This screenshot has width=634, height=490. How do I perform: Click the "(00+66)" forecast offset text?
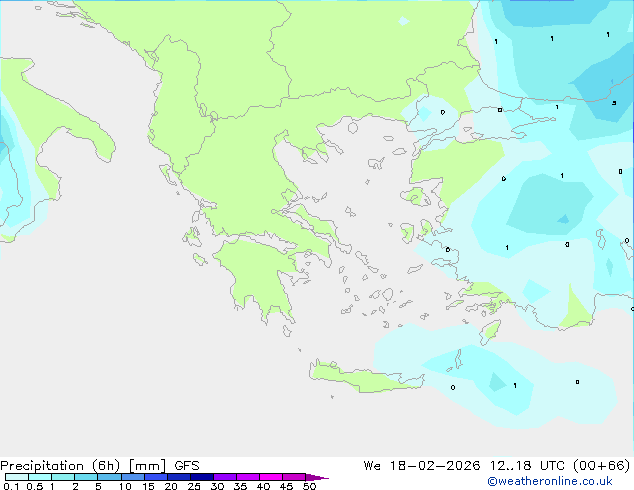tap(602, 466)
